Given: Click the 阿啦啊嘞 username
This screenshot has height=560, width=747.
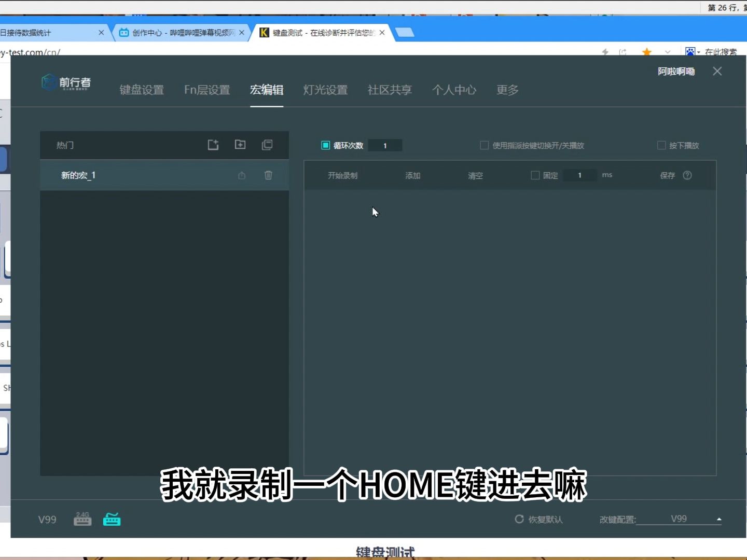Looking at the screenshot, I should pyautogui.click(x=676, y=72).
